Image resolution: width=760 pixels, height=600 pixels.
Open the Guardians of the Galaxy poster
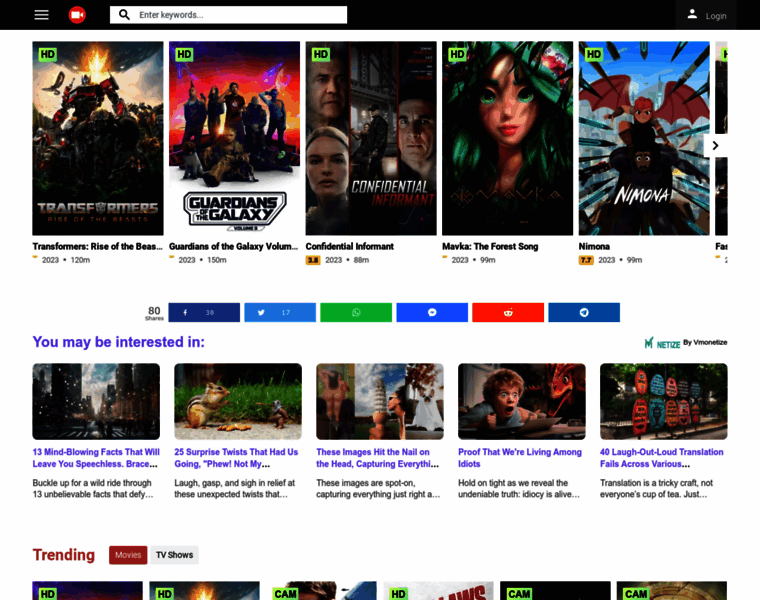pos(235,139)
